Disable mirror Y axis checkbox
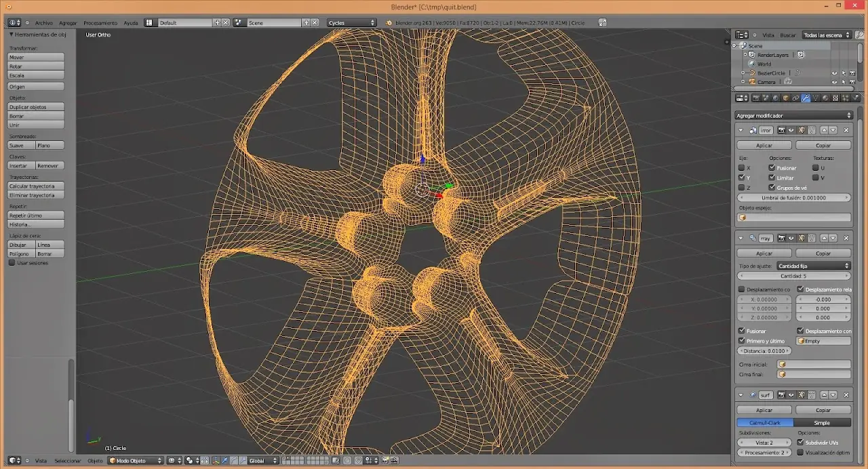This screenshot has height=469, width=868. pos(741,178)
